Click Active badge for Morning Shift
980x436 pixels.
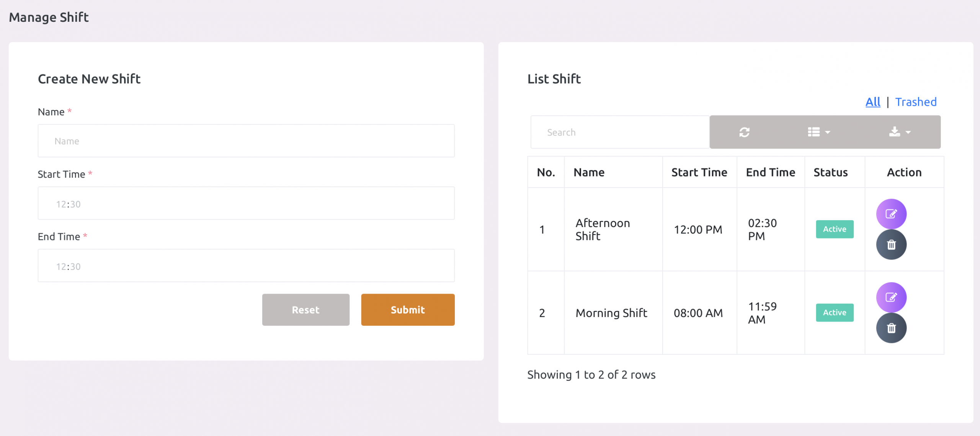click(x=834, y=312)
